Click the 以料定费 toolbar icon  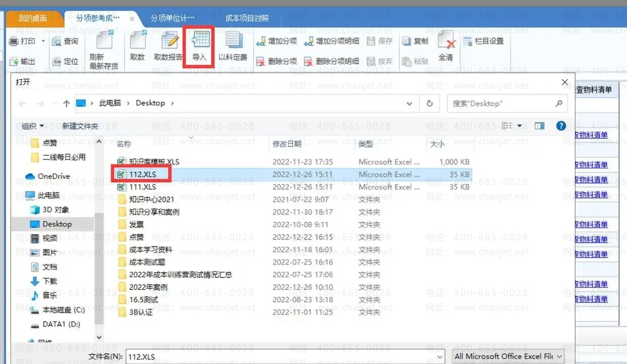click(233, 46)
